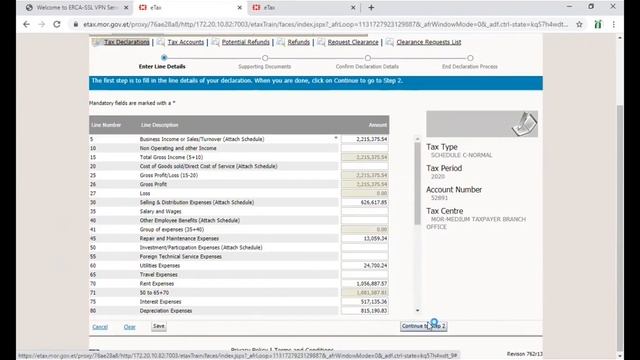Click Investment/Participation Expenses amount field
The image size is (640, 360).
point(365,247)
